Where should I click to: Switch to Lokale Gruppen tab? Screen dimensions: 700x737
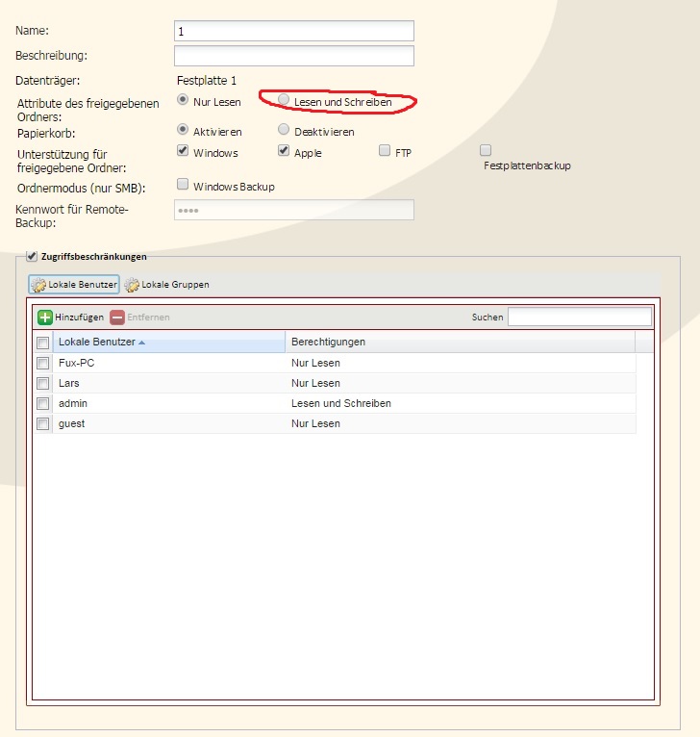point(167,285)
